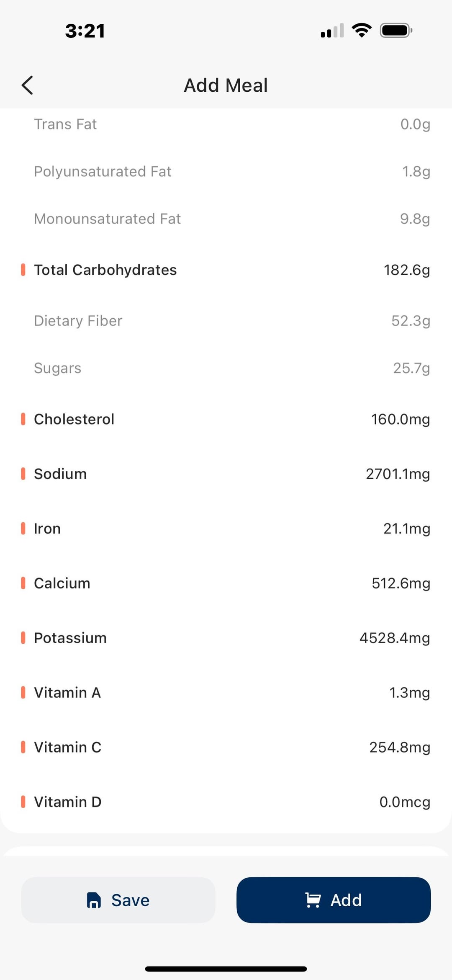Image resolution: width=452 pixels, height=980 pixels.
Task: Tap the Monounsaturated Fat row
Action: pyautogui.click(x=226, y=219)
